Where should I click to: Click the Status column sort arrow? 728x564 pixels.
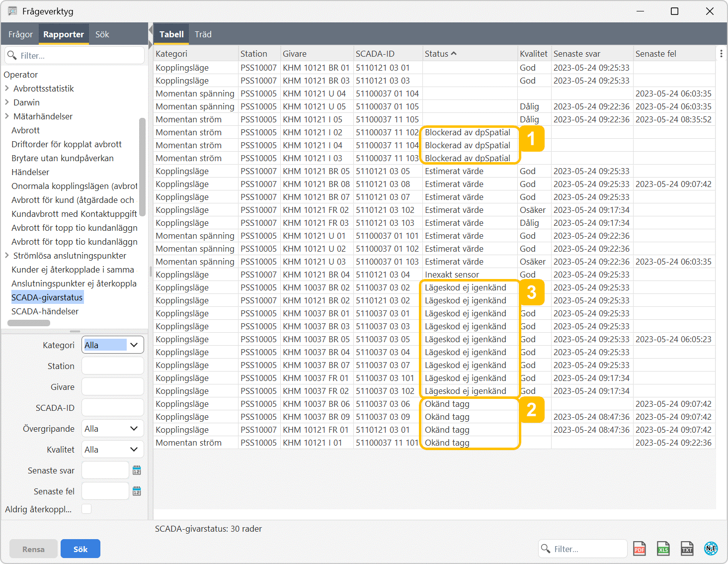coord(454,54)
